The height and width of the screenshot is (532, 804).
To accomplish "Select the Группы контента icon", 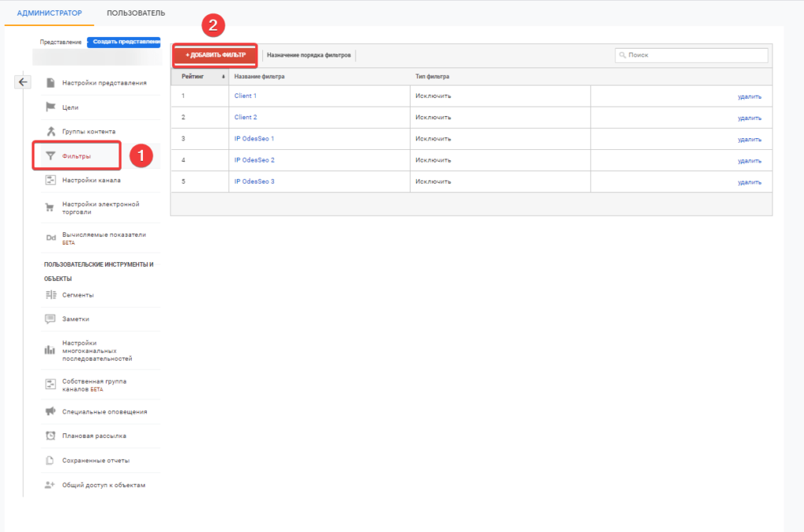I will point(50,131).
